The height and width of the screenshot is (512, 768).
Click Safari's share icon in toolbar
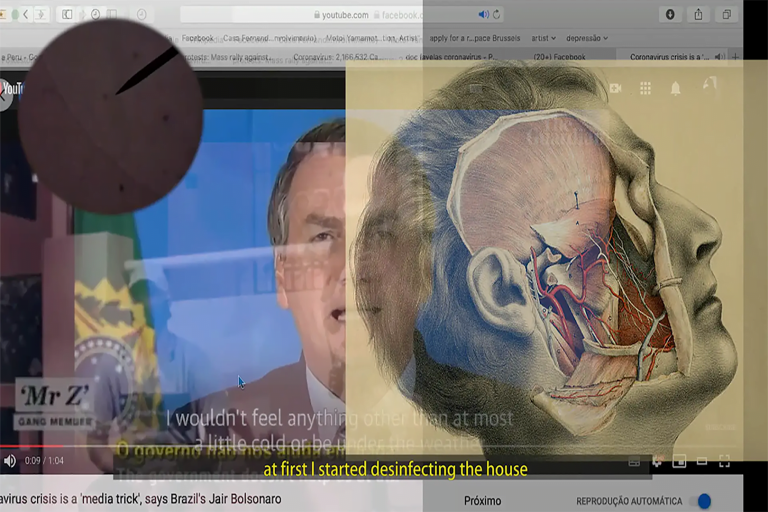coord(698,14)
